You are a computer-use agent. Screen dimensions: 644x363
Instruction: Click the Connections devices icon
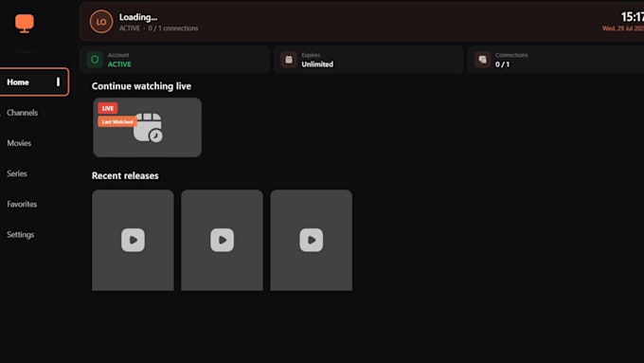483,60
